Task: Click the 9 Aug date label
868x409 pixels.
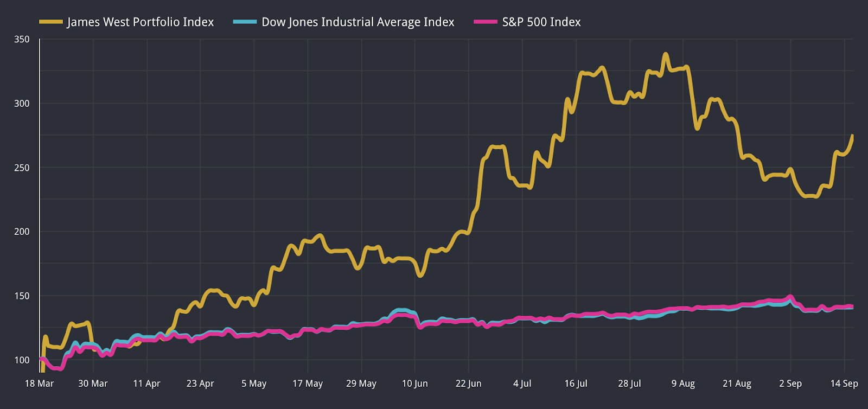Action: click(x=683, y=384)
